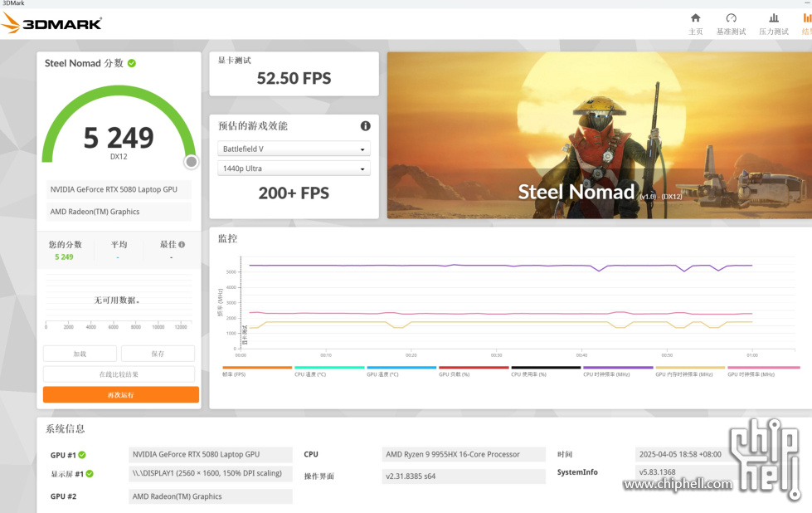
Task: Select the orange 帧率 (FPS) legend swatch
Action: pyautogui.click(x=257, y=368)
